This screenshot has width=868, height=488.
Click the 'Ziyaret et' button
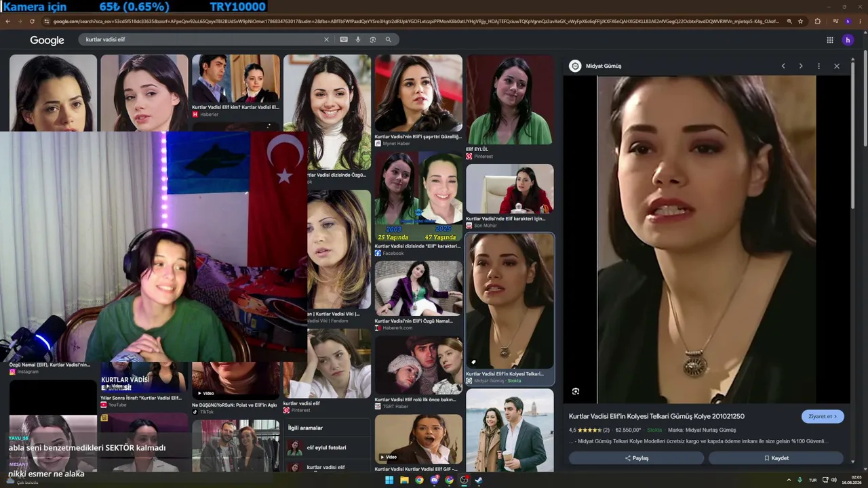coord(823,416)
